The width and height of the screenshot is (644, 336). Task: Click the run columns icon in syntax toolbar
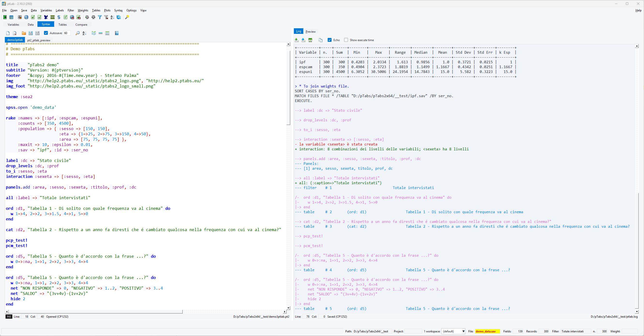click(94, 33)
